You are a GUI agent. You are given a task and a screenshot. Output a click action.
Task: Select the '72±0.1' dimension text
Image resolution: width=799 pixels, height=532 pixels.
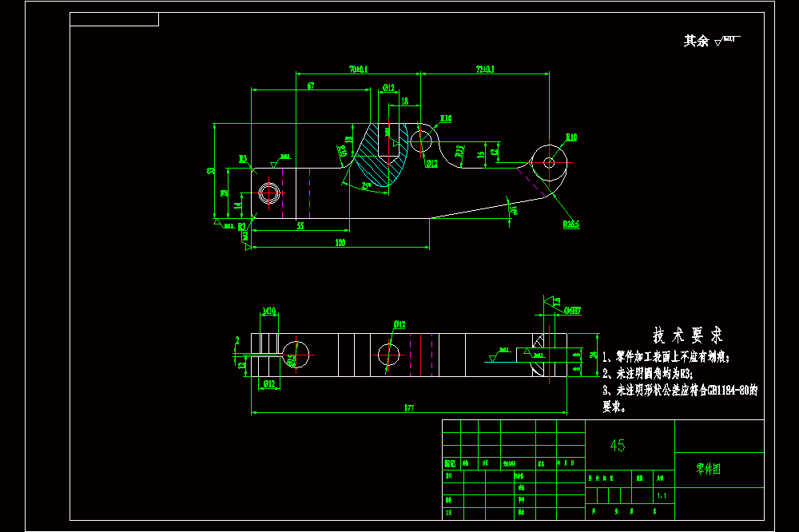(x=485, y=69)
